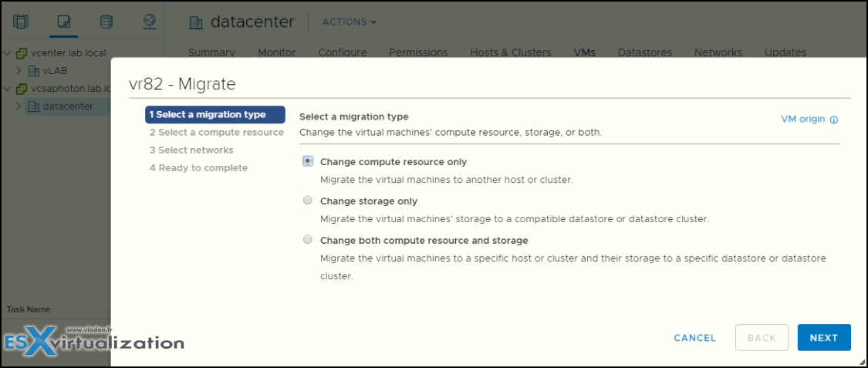This screenshot has height=368, width=868.
Task: Click the BACK button
Action: (x=762, y=338)
